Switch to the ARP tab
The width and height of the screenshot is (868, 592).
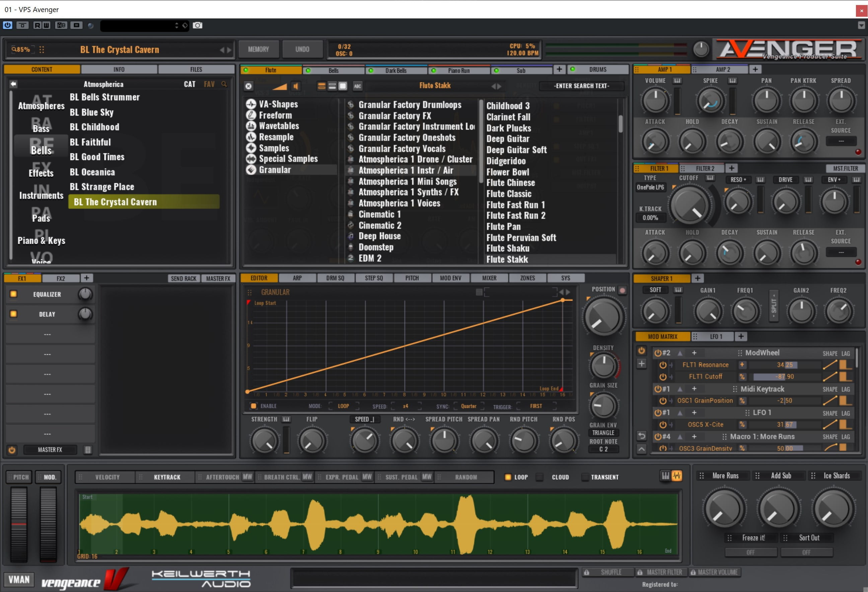tap(297, 278)
